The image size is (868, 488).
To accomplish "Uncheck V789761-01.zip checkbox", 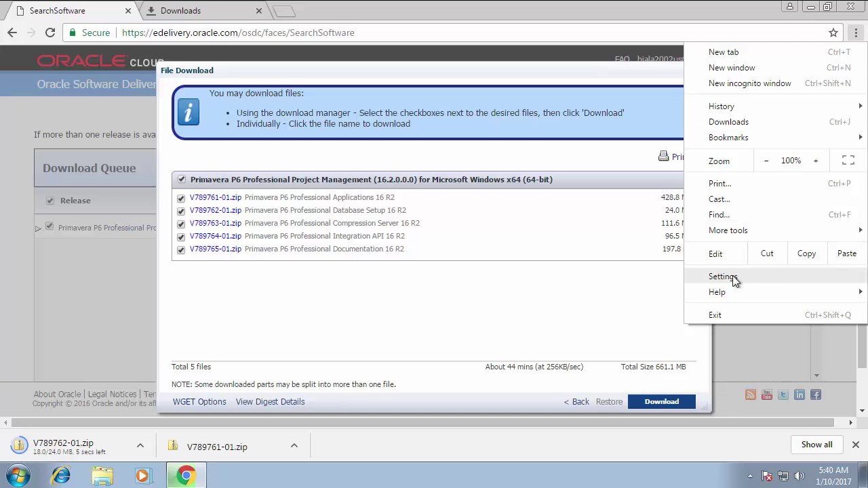I will point(181,198).
